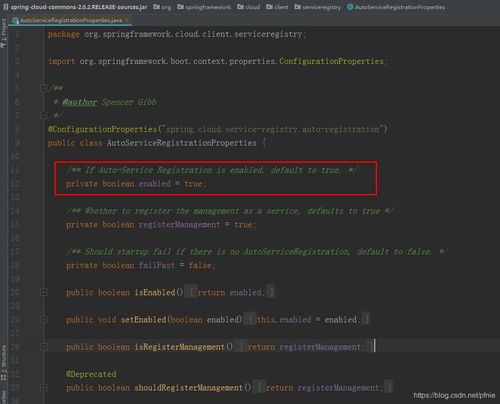The image size is (500, 404).
Task: Place cursor on the failFast field
Action: pos(157,265)
